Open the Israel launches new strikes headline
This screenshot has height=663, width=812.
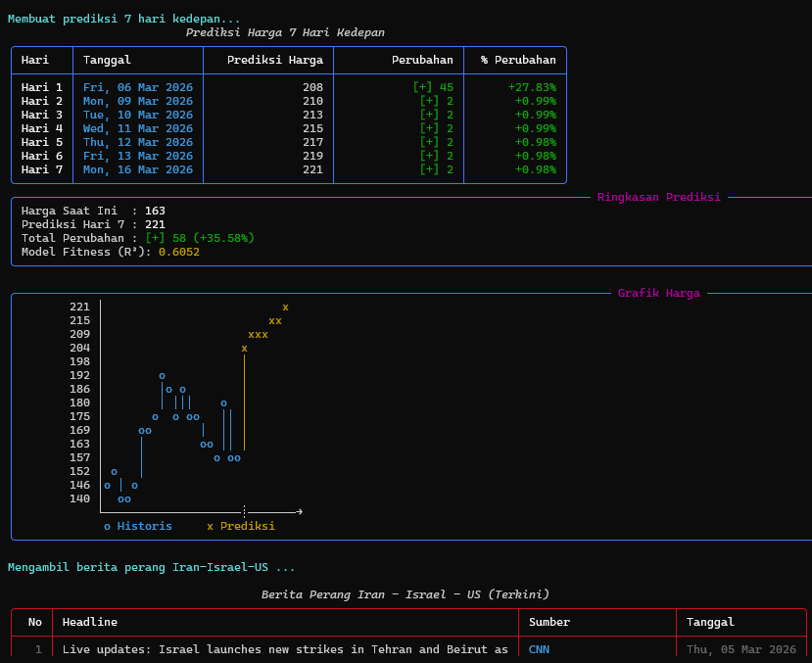click(285, 649)
